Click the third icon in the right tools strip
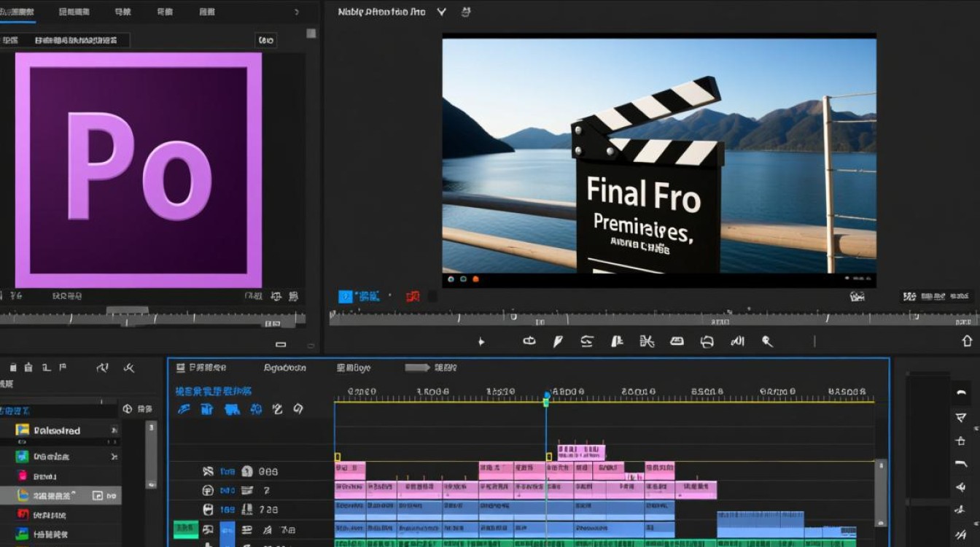Viewport: 980px width, 547px height. 960,441
